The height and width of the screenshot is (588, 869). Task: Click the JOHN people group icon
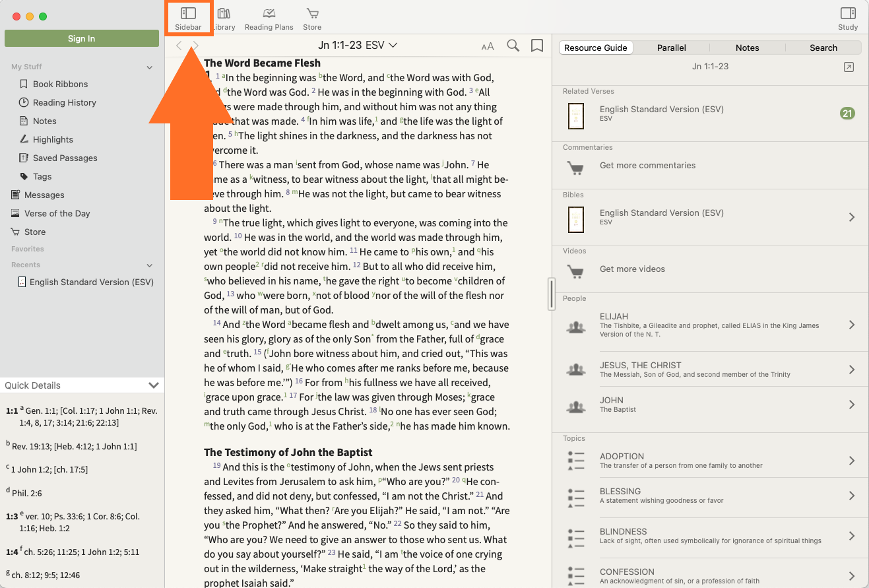click(x=576, y=406)
